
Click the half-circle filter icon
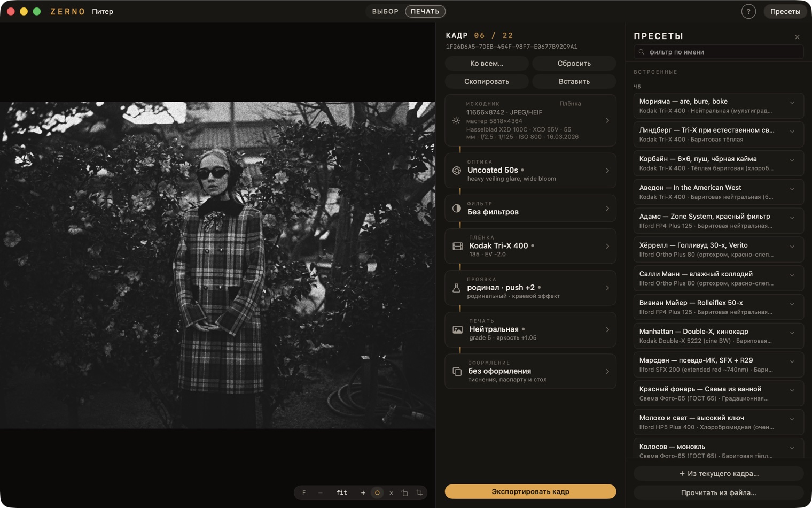[457, 209]
